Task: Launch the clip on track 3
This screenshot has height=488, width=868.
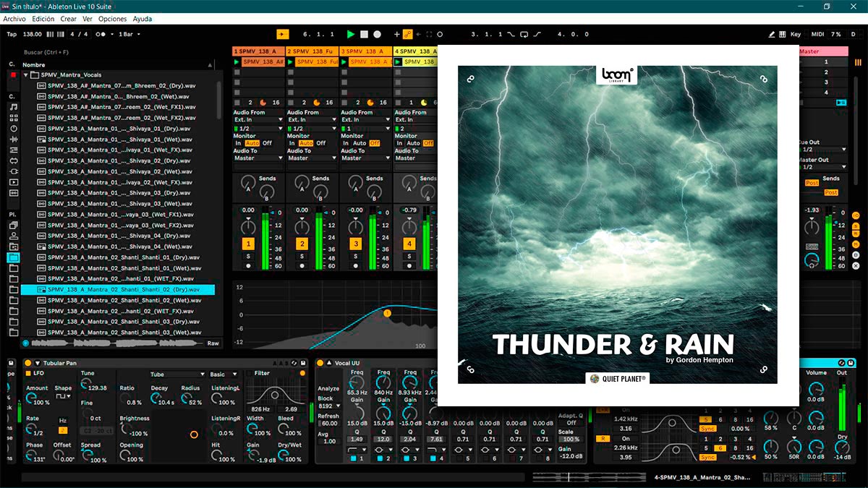Action: point(344,62)
